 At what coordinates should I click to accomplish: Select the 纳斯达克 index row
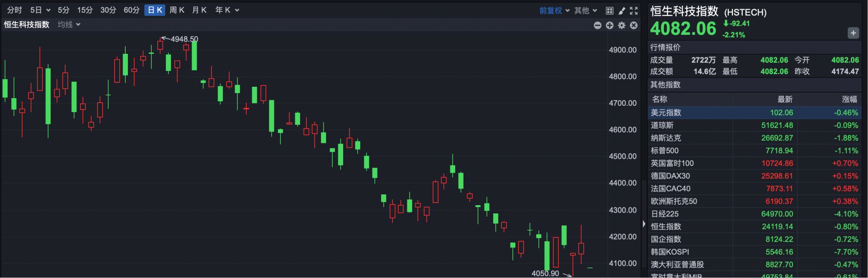point(754,138)
